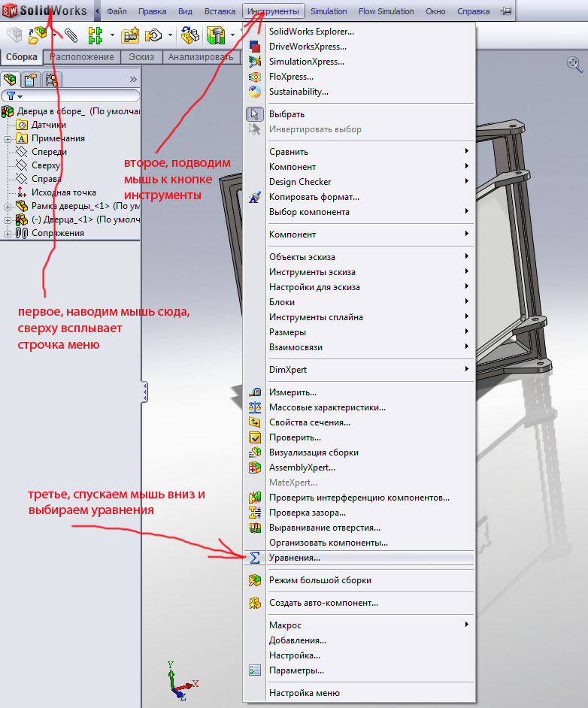Toggle the Выбрать selection tool
The width and height of the screenshot is (588, 708).
[255, 114]
